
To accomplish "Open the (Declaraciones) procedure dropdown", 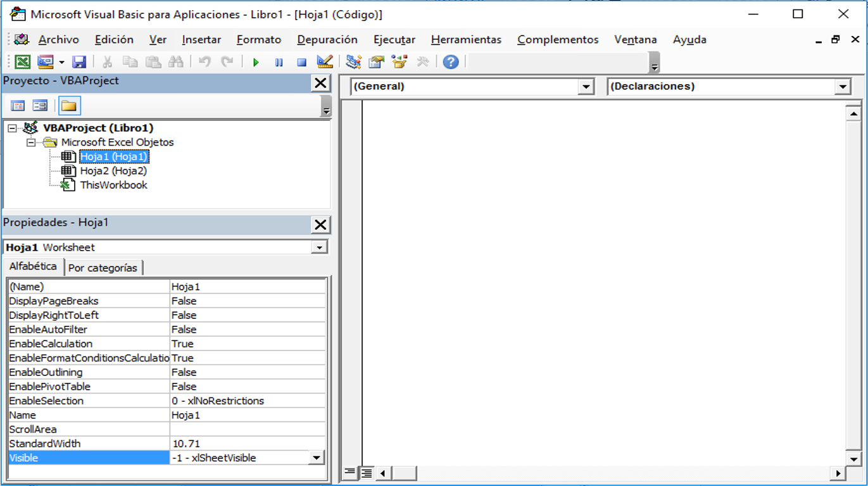I will coord(843,87).
